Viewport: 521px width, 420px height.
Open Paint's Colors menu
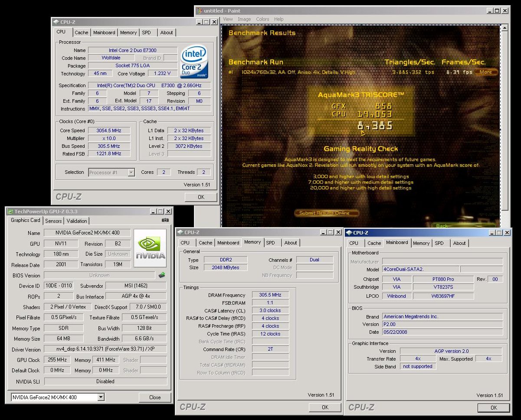pyautogui.click(x=262, y=19)
